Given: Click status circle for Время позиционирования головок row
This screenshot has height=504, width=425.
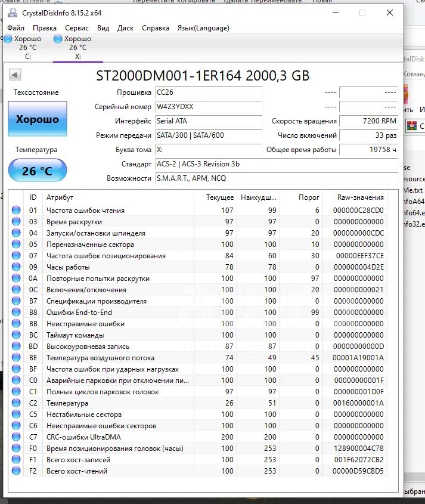Looking at the screenshot, I should (16, 448).
